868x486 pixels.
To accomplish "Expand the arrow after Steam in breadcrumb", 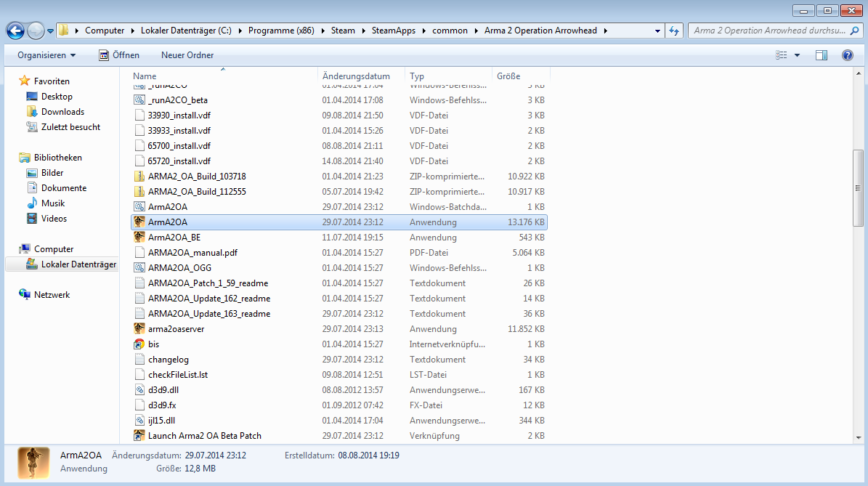I will click(364, 31).
